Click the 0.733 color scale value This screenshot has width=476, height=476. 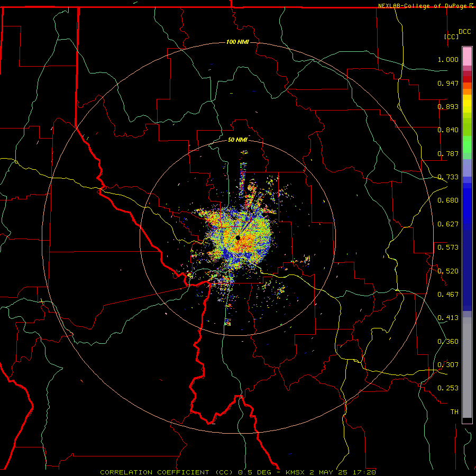pos(448,177)
